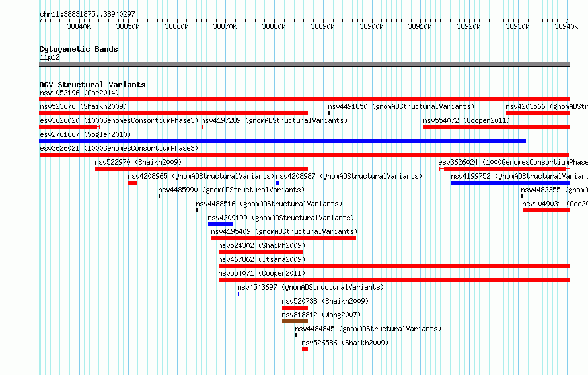
Task: Click the red bar of nsv522970
Action: coord(202,169)
